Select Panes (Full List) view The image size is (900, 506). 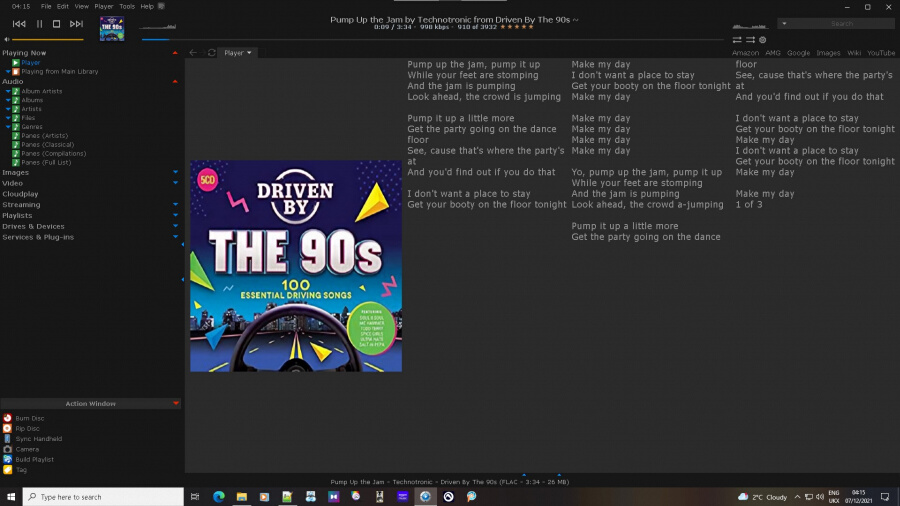(46, 162)
